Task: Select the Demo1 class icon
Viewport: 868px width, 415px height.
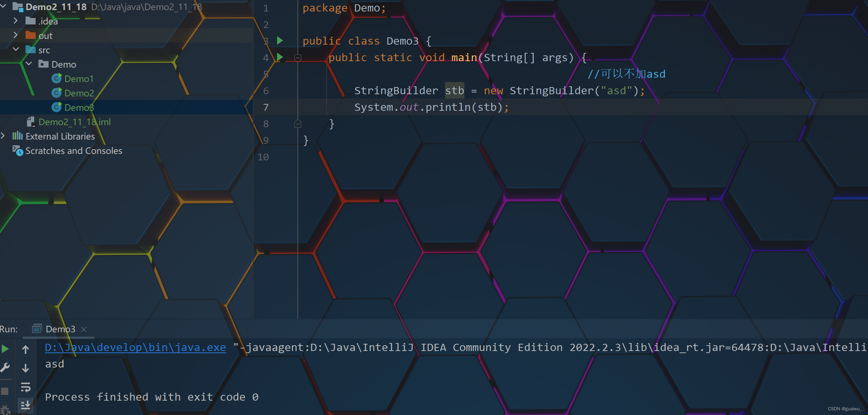Action: (x=57, y=78)
